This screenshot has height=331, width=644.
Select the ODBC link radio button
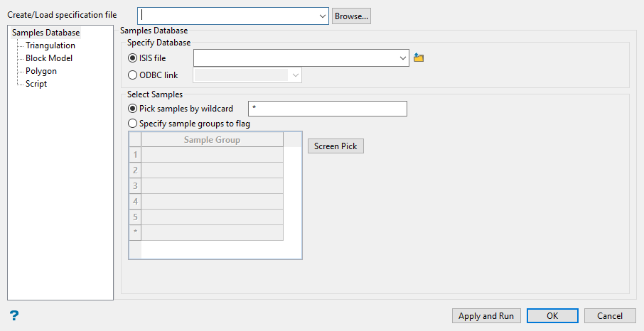[132, 75]
